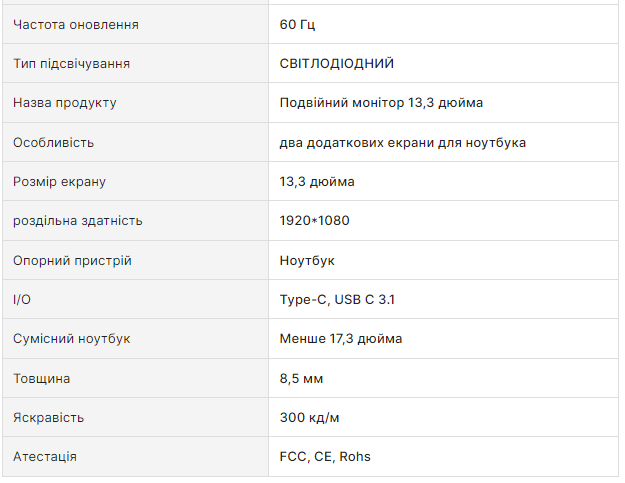Click the 'Частота оновлення' label cell
The width and height of the screenshot is (625, 483).
pyautogui.click(x=76, y=24)
